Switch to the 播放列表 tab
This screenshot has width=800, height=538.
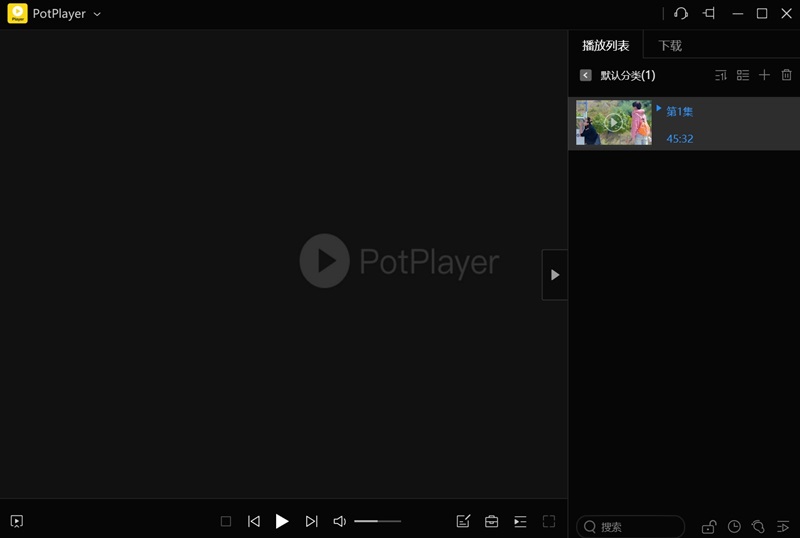[606, 45]
